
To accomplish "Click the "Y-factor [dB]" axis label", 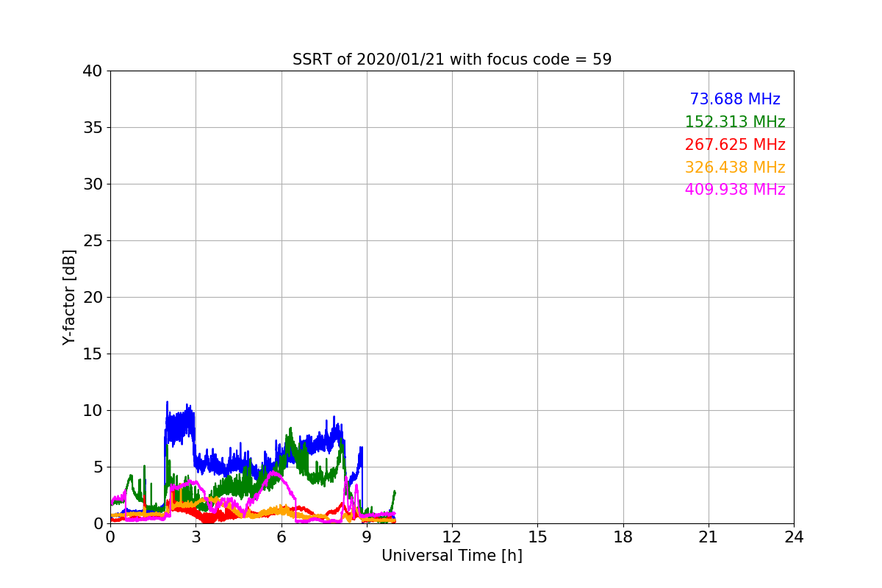I will pyautogui.click(x=69, y=297).
